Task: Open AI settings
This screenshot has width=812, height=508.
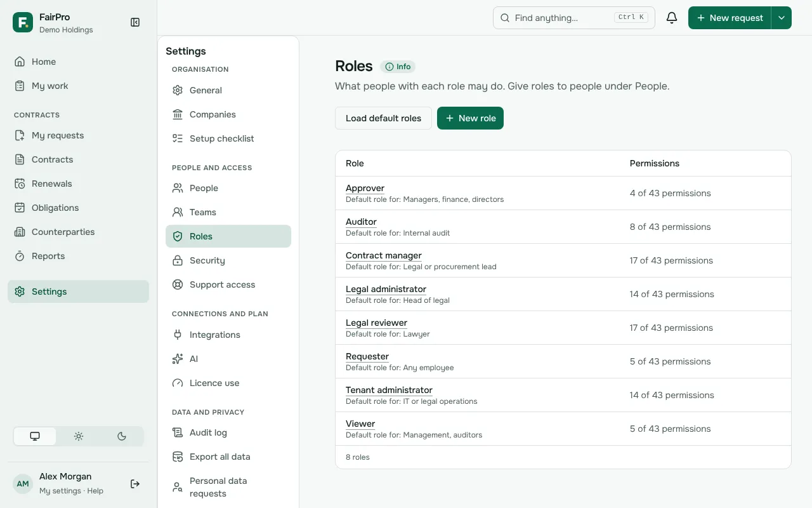Action: [x=228, y=359]
